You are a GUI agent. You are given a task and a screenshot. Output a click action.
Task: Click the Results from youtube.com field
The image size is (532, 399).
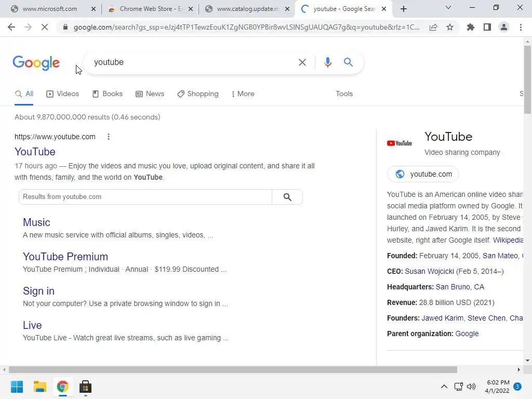145,197
